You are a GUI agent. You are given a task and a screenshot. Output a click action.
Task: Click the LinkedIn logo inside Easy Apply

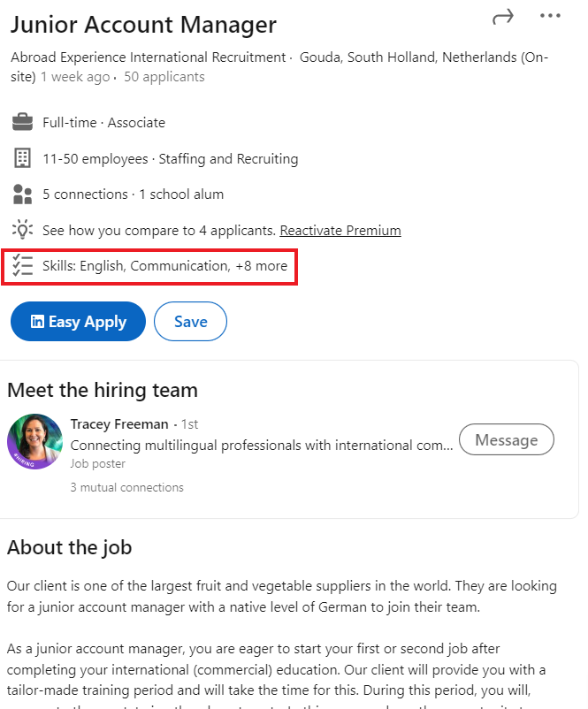click(x=39, y=321)
